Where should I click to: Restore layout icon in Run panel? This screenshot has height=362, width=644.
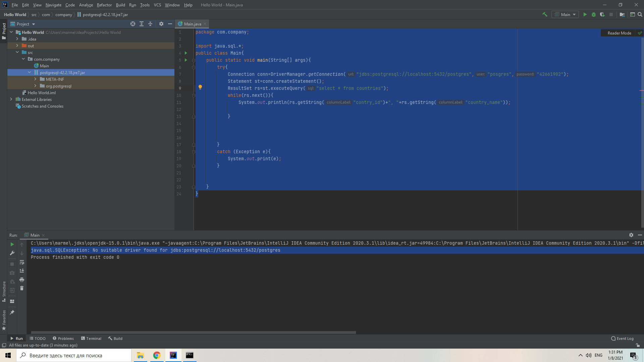(x=12, y=301)
